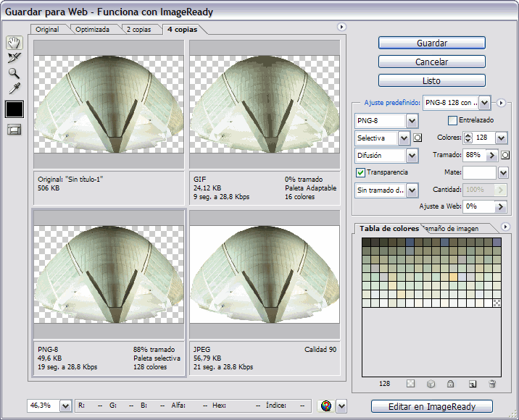Toggle slices visibility button
Screen dimensions: 519x420
coord(14,130)
